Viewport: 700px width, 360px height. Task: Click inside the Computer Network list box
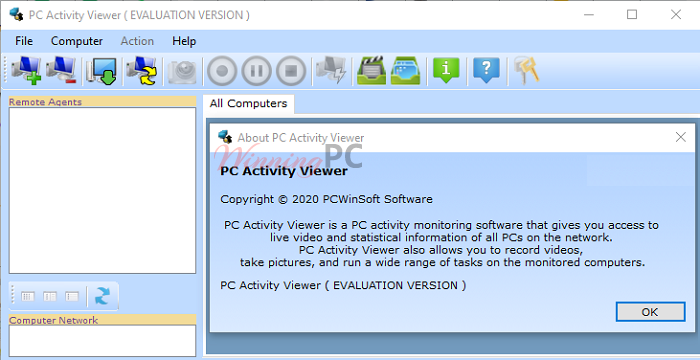tap(102, 340)
